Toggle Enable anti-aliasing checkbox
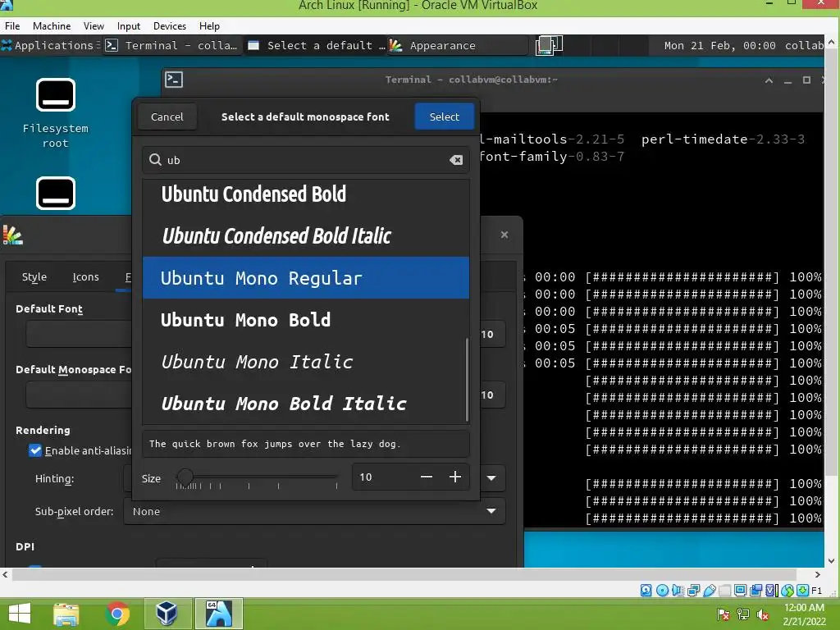The width and height of the screenshot is (840, 630). tap(35, 450)
